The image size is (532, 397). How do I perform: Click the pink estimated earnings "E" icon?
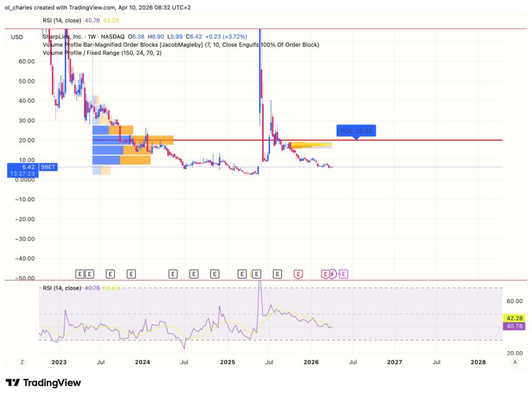pos(343,274)
